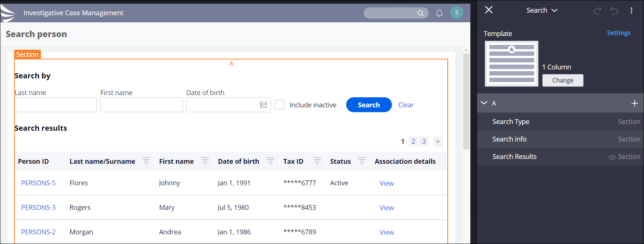Go to results page 3
Screen dimensions: 644x244
(x=424, y=141)
